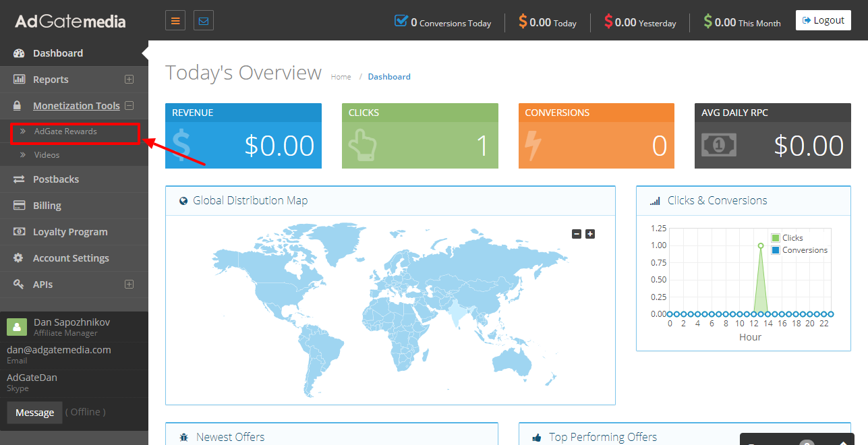868x445 pixels.
Task: Click the dan@adgatemedia.com email address
Action: [59, 350]
